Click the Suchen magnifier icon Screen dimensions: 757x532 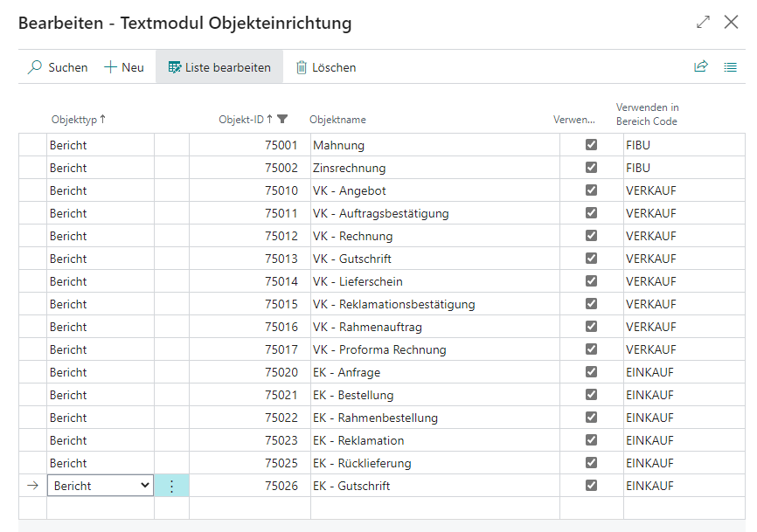(x=35, y=67)
